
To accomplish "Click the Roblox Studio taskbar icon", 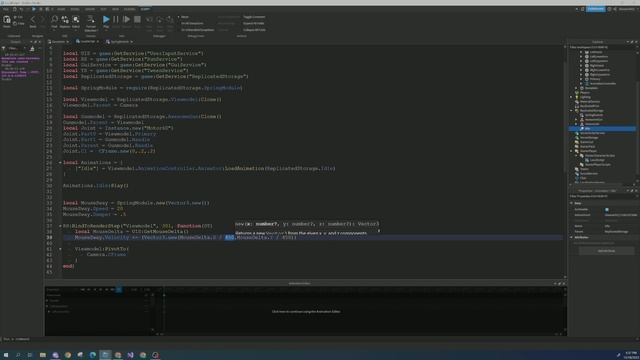I will (105, 355).
